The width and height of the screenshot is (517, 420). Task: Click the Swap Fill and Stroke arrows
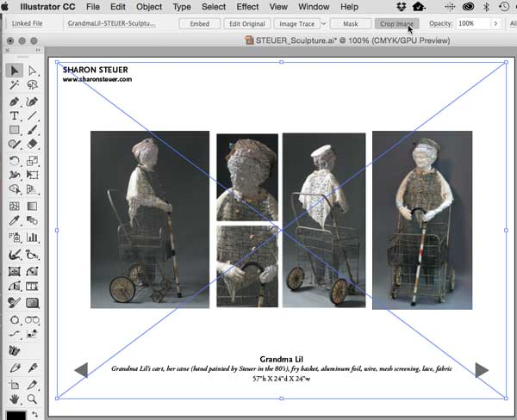tap(34, 414)
